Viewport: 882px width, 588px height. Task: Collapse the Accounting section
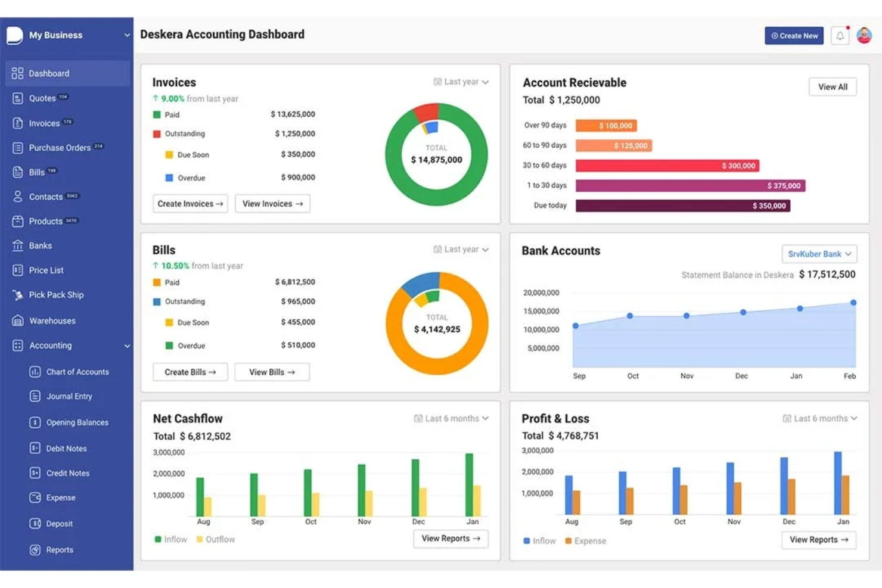pyautogui.click(x=126, y=346)
